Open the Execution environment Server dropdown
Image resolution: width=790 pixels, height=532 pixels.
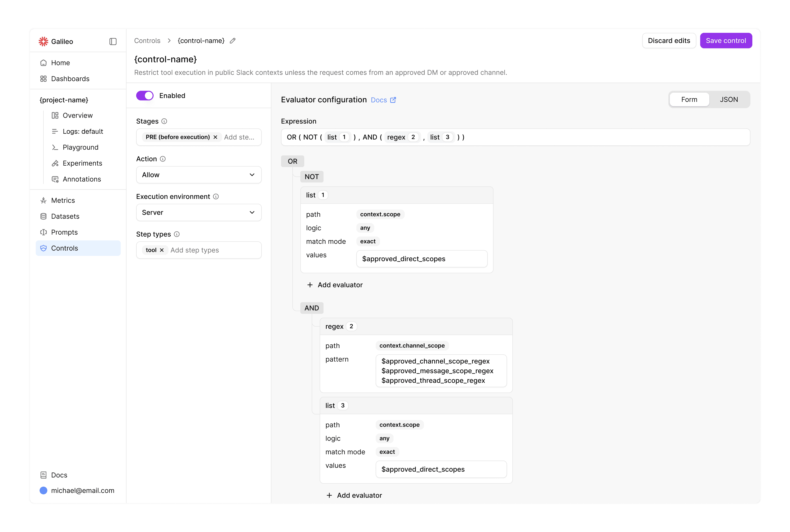pyautogui.click(x=198, y=212)
